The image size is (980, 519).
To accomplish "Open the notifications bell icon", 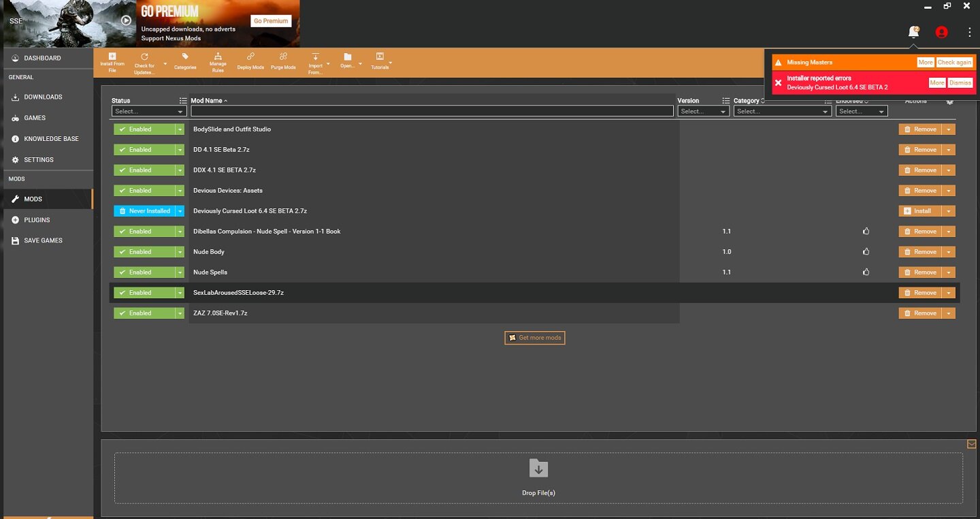I will (913, 32).
